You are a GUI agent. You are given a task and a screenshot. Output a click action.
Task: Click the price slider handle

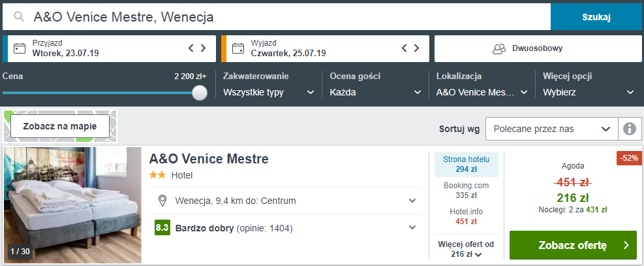pyautogui.click(x=200, y=93)
